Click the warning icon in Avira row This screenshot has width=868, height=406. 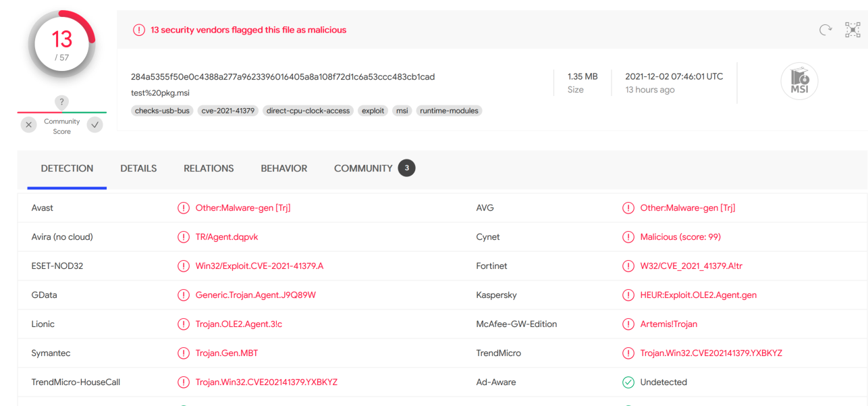coord(184,237)
